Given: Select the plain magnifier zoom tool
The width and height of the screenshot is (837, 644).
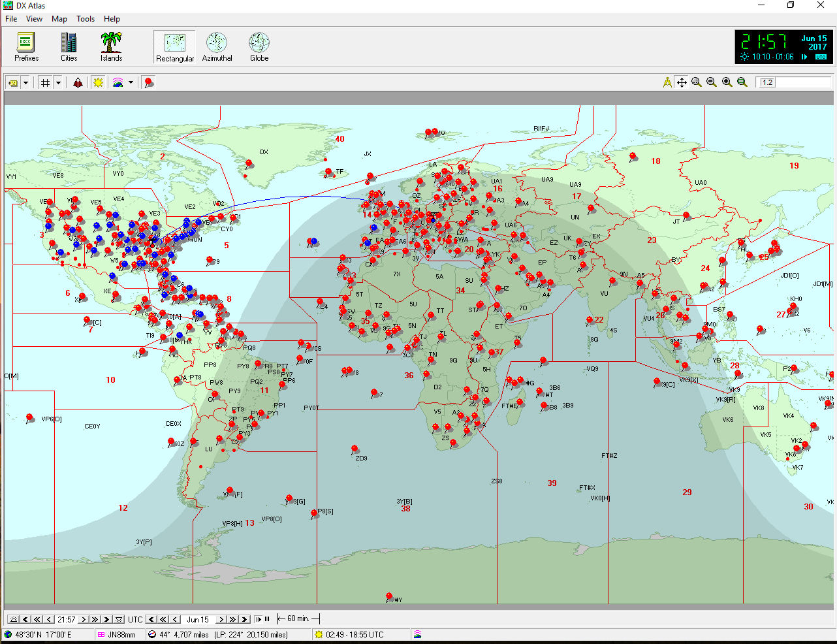Looking at the screenshot, I should tap(697, 82).
